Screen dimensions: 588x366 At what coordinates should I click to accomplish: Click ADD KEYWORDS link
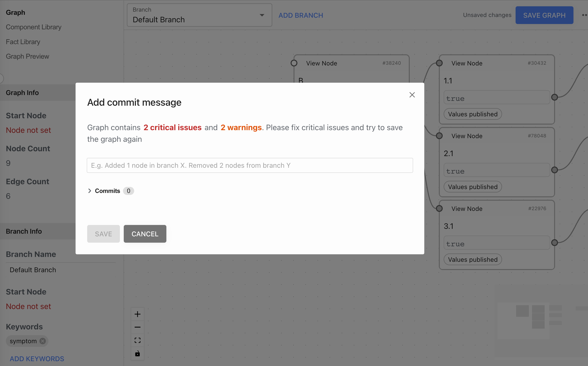(37, 359)
